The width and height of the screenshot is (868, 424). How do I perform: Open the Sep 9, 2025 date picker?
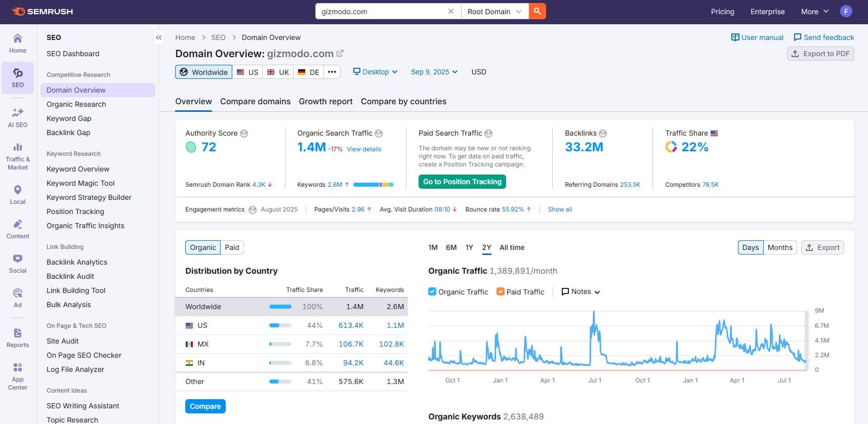(434, 72)
